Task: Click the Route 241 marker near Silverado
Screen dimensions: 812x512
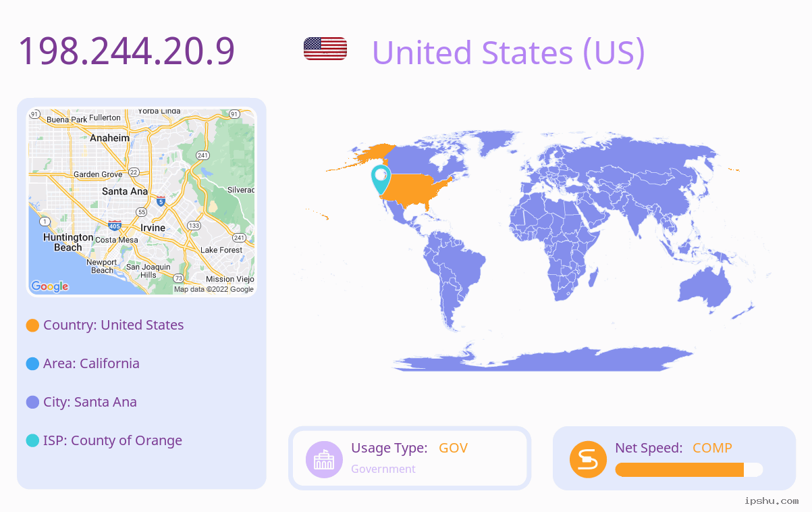Action: pos(202,155)
